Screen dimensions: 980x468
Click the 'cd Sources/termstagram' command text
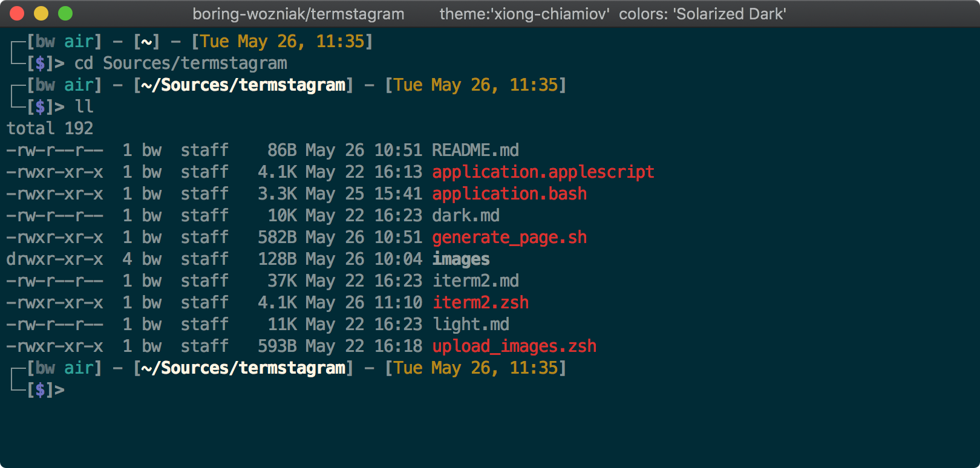[x=180, y=63]
